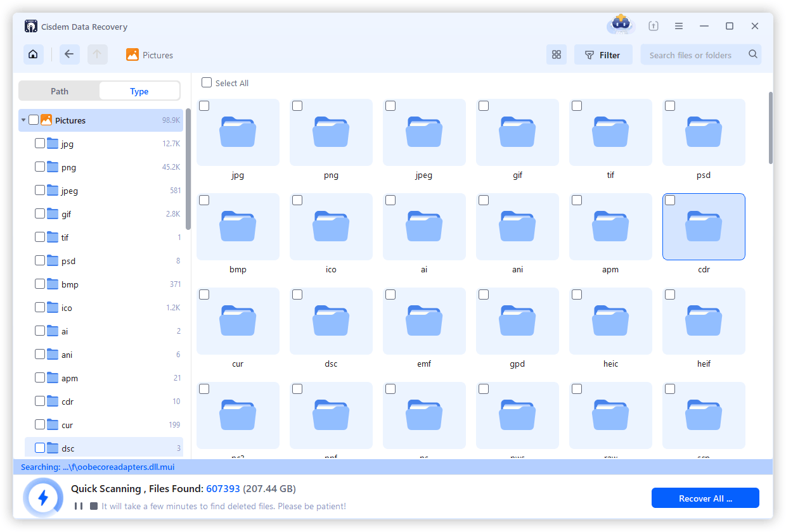Click the upgrade icon next to the menu
Screen dimensions: 786x532
tap(653, 26)
